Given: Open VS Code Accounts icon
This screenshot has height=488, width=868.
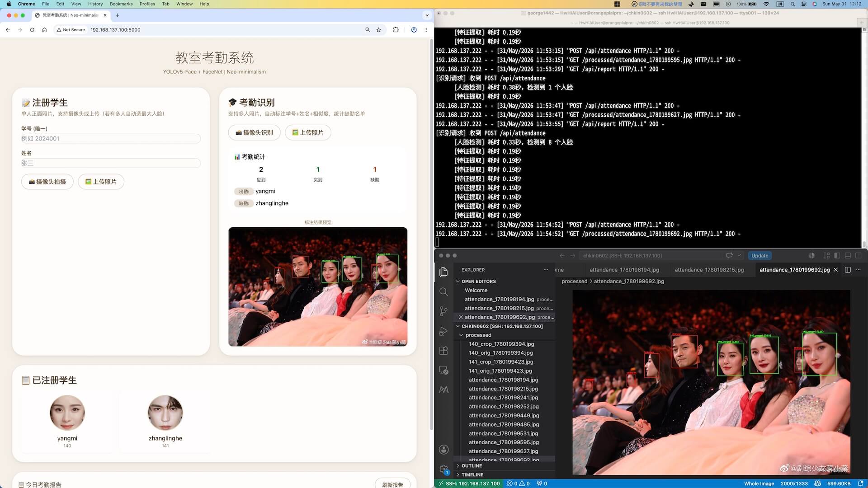Looking at the screenshot, I should click(x=443, y=449).
